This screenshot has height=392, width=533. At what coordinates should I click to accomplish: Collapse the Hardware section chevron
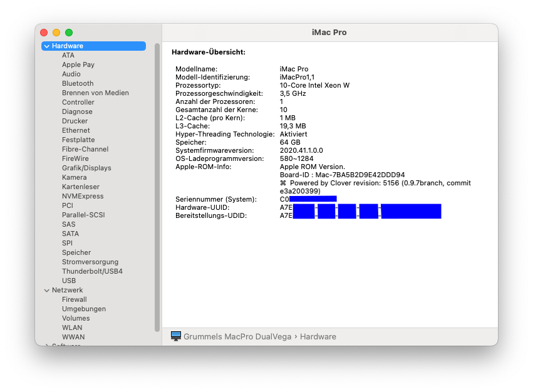[x=47, y=46]
